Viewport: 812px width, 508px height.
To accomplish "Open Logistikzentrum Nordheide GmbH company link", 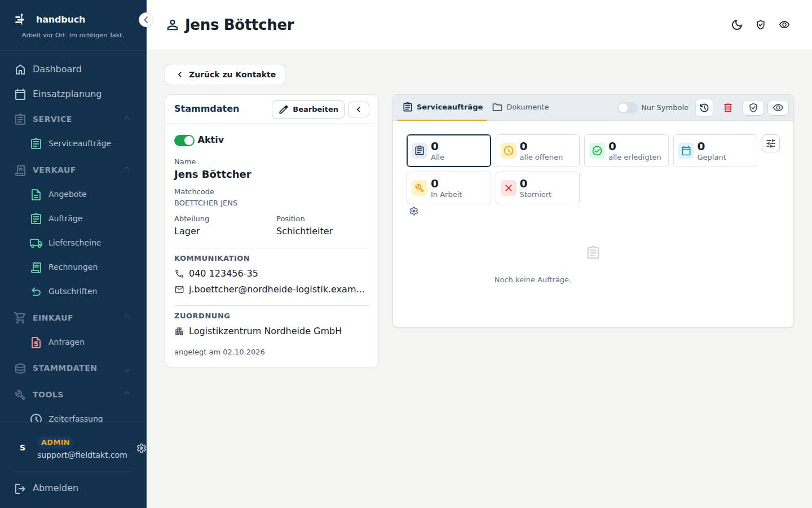I will coord(265,331).
